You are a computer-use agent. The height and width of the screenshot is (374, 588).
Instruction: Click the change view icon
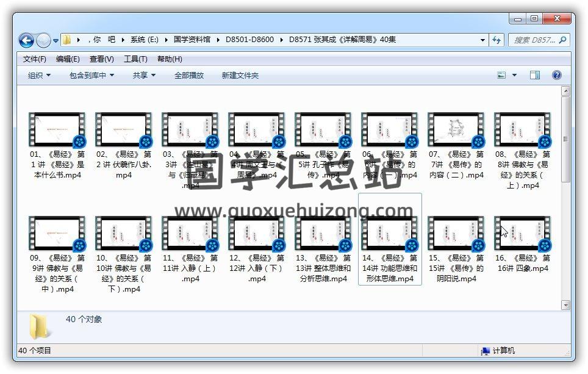501,75
